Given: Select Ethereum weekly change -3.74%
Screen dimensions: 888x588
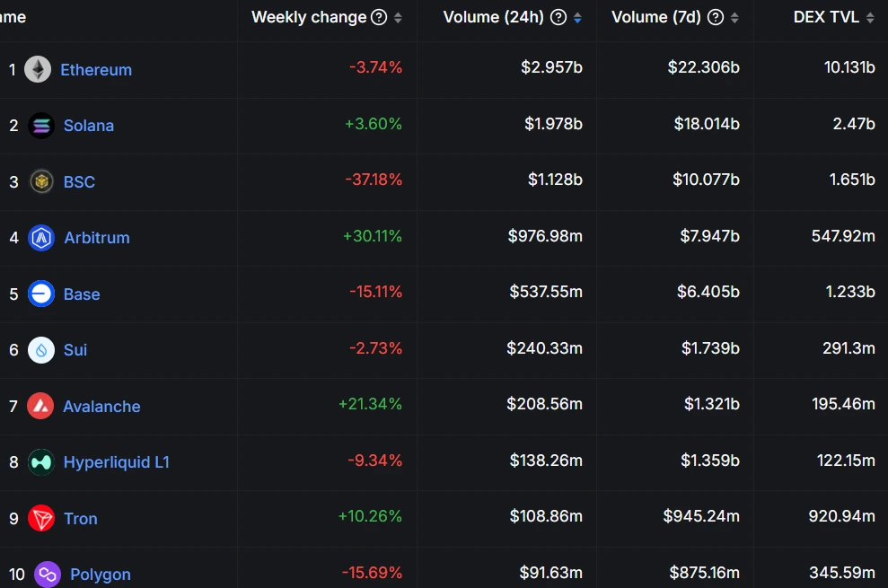Looking at the screenshot, I should 375,67.
